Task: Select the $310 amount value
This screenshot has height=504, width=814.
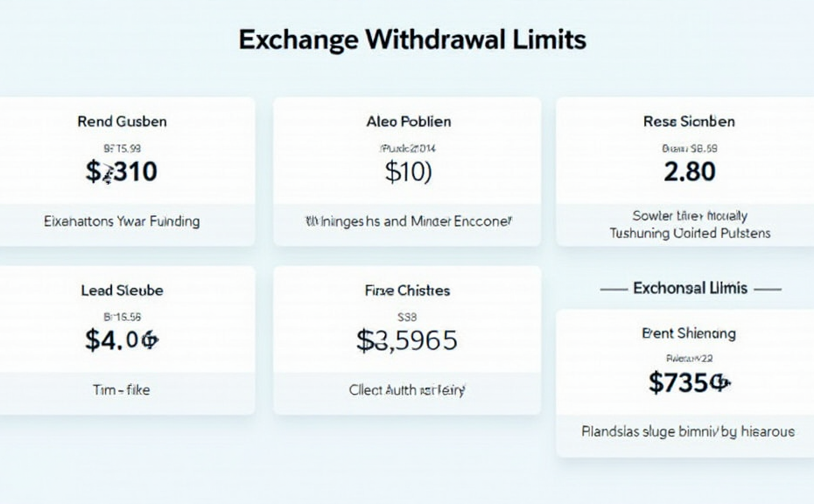Action: tap(122, 171)
